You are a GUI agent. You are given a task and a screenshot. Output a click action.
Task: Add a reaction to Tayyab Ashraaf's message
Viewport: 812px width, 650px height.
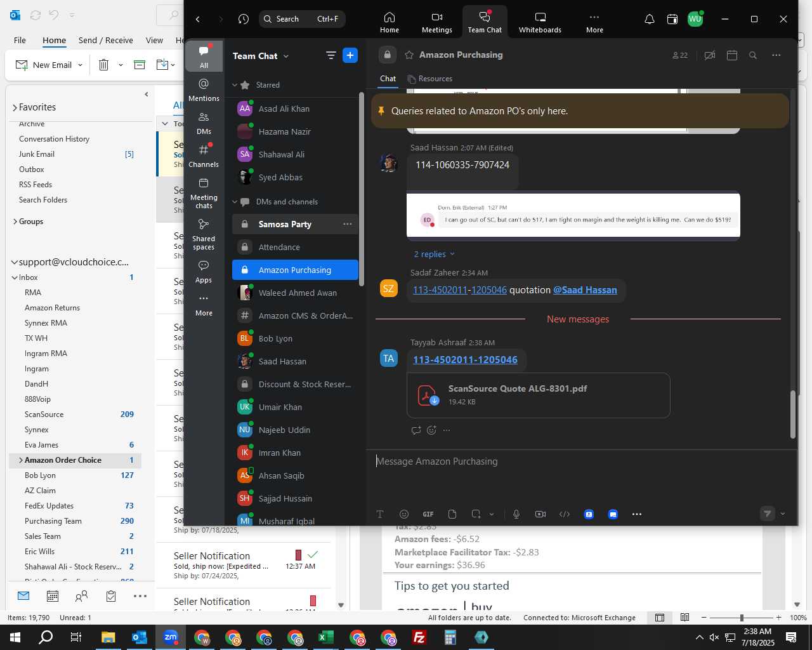pyautogui.click(x=432, y=430)
